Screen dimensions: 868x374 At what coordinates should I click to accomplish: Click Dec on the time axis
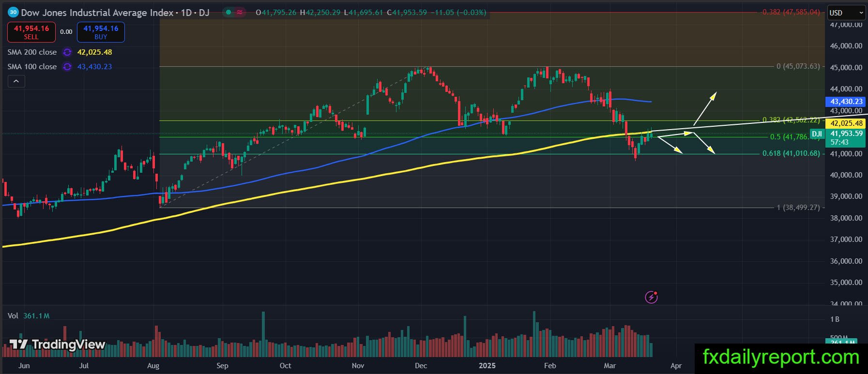pyautogui.click(x=421, y=366)
